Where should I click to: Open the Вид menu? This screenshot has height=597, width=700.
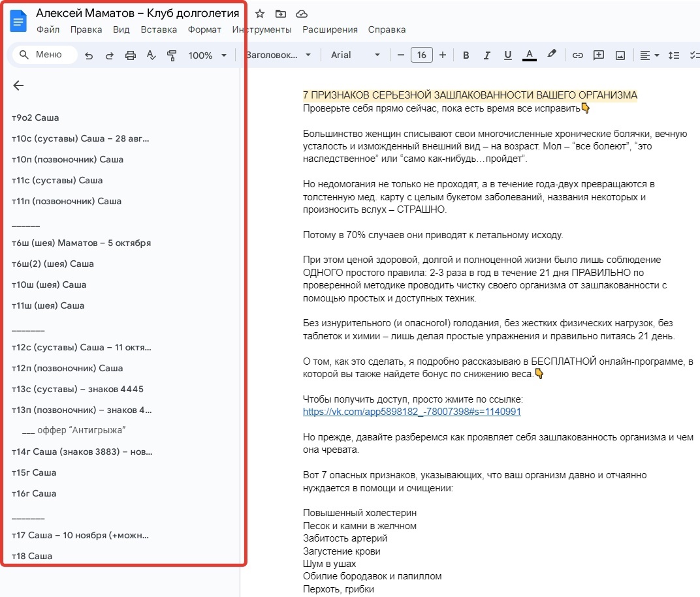pyautogui.click(x=121, y=29)
